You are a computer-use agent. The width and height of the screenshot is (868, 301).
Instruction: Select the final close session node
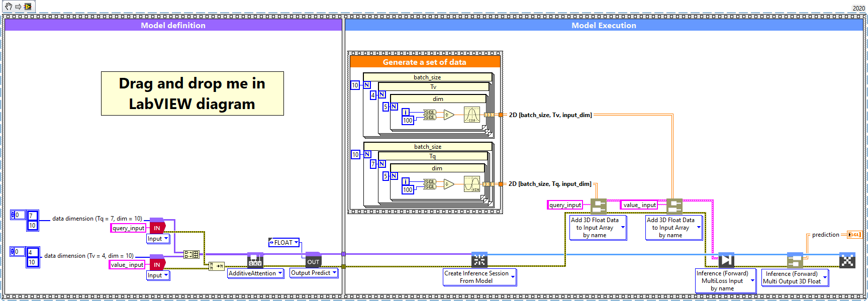pos(847,260)
